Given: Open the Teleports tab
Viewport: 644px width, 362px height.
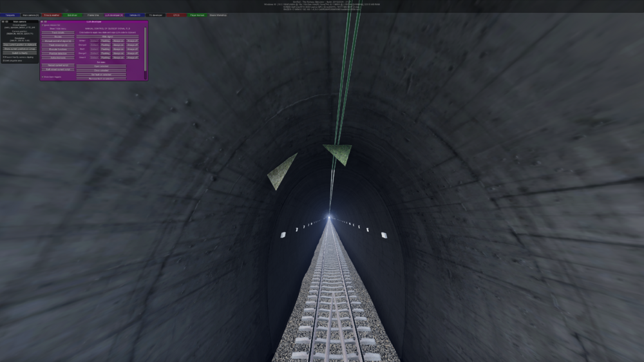Looking at the screenshot, I should click(10, 15).
